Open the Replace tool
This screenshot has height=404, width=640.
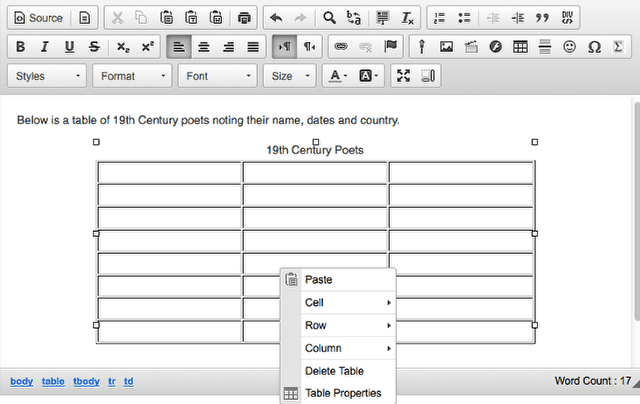(354, 18)
